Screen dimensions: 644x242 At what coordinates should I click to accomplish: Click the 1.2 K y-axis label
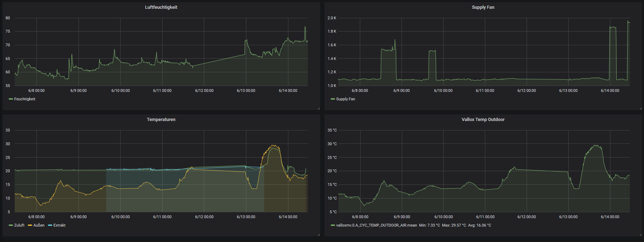pos(332,72)
